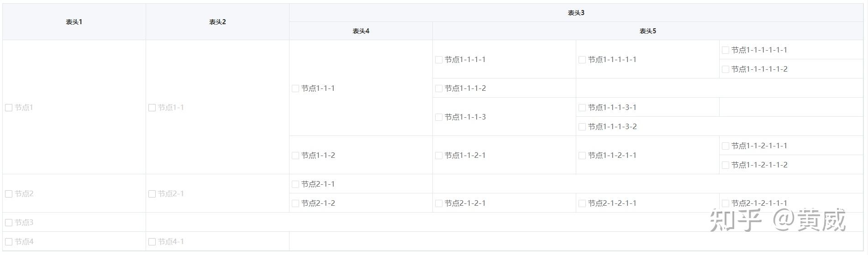Check the 节点2-1-1 checkbox

click(295, 184)
